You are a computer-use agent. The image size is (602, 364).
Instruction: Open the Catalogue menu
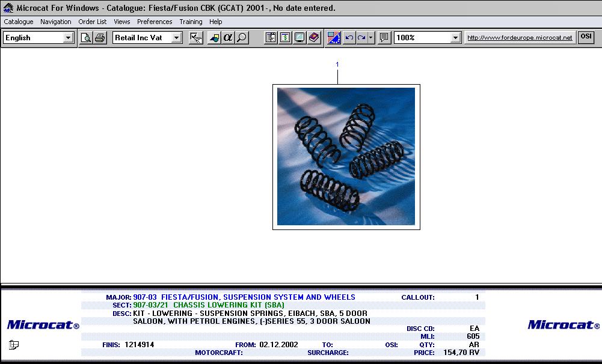(x=19, y=22)
